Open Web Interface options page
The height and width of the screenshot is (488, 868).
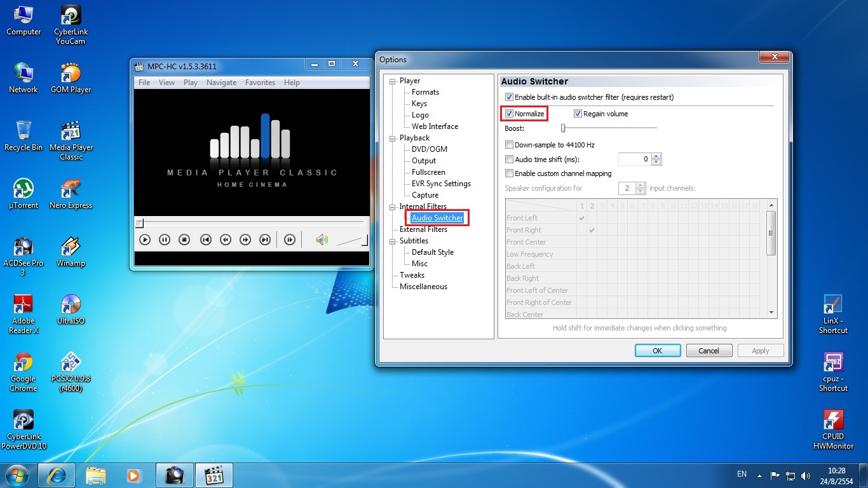tap(435, 126)
